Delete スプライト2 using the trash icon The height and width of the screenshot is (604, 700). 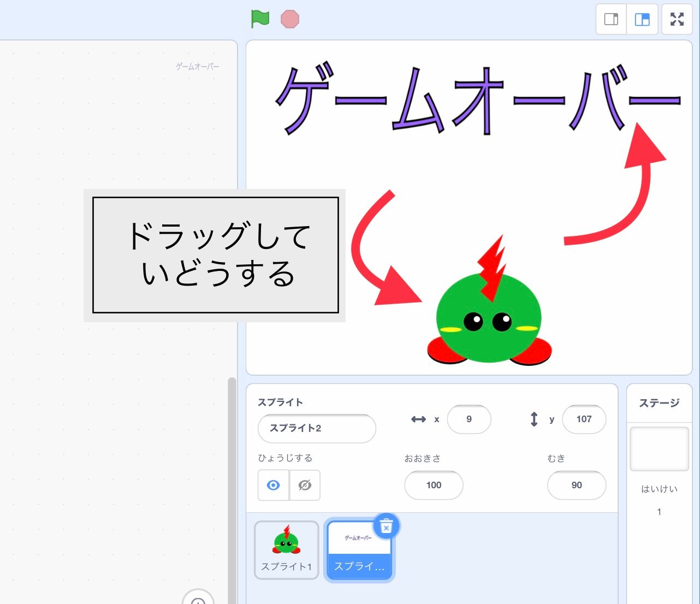point(386,526)
